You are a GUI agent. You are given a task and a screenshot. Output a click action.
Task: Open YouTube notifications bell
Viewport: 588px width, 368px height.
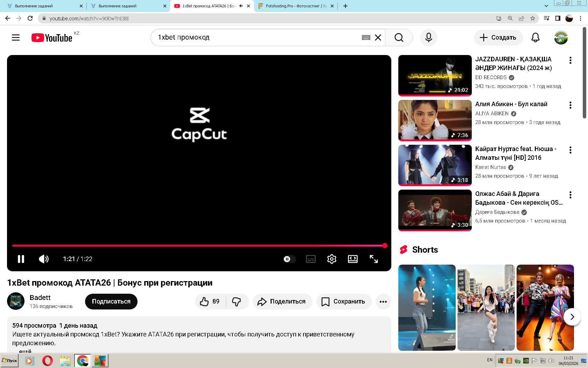(535, 38)
